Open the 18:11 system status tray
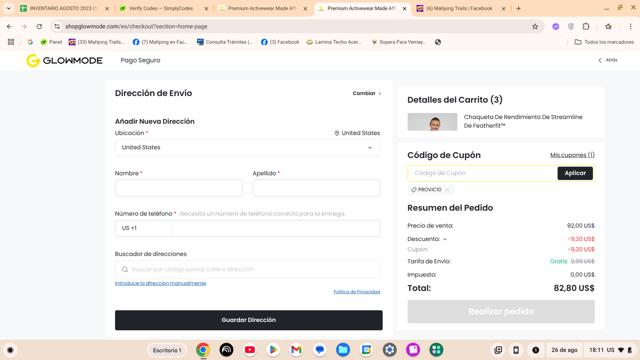The width and height of the screenshot is (640, 360). click(x=611, y=350)
